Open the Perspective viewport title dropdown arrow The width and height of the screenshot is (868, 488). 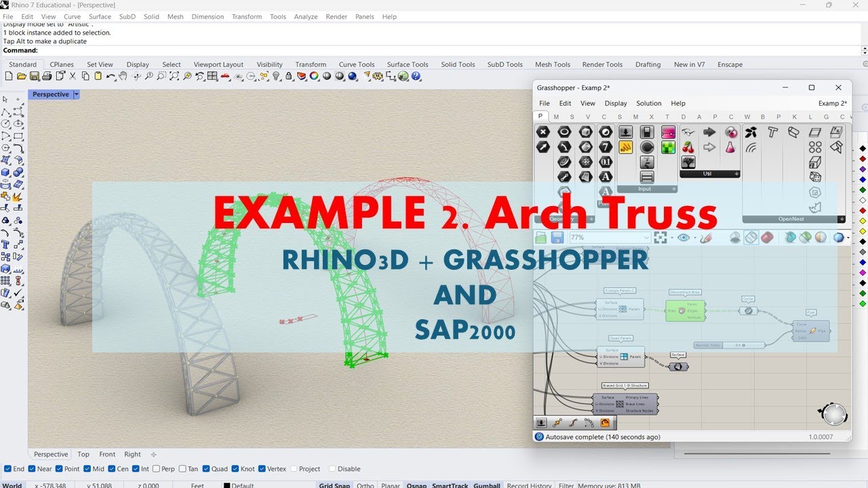(x=76, y=95)
